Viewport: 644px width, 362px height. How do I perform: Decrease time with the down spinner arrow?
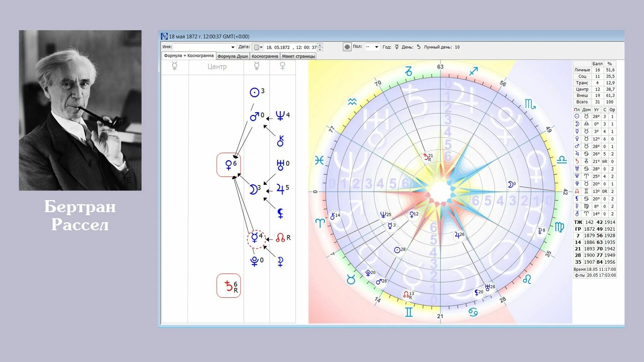tap(320, 49)
